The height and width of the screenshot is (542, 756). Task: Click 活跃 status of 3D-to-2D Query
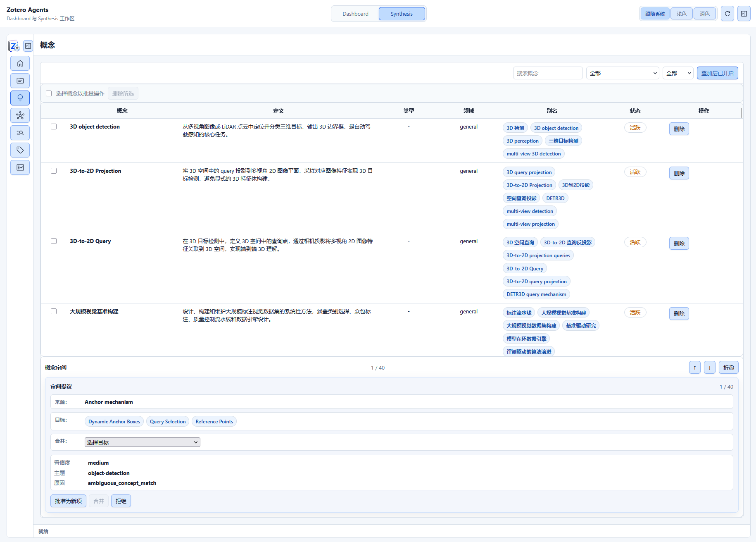(x=635, y=243)
